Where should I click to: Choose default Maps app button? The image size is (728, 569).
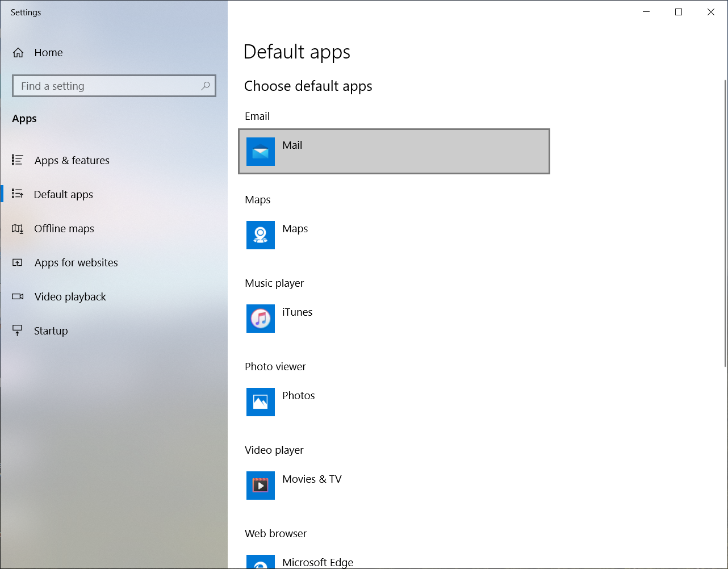tap(394, 235)
